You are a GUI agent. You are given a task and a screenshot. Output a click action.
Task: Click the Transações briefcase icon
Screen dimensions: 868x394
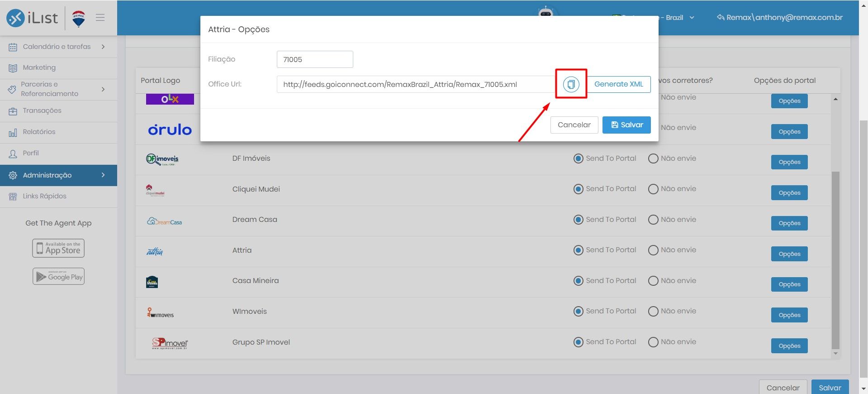(x=13, y=111)
